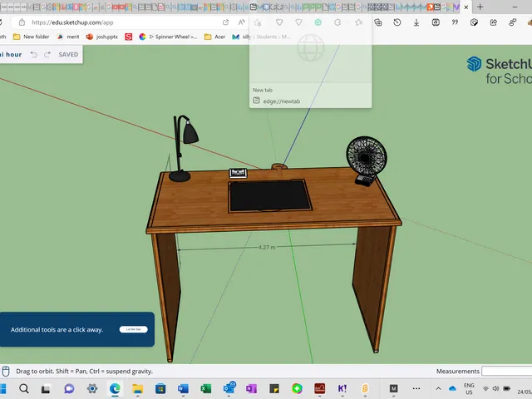The image size is (532, 399).
Task: Click the browser essentials icon
Action: pyautogui.click(x=474, y=22)
